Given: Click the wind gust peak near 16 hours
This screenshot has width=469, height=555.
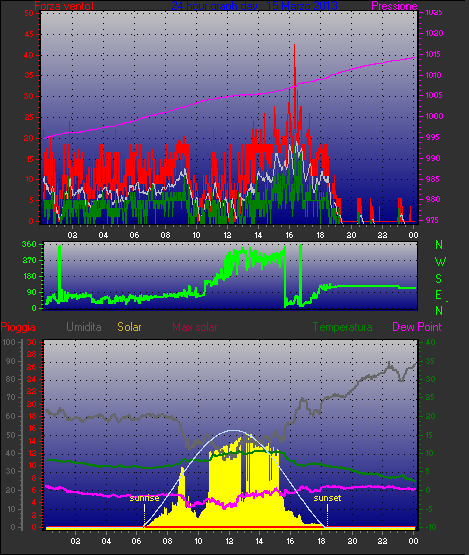Looking at the screenshot, I should point(294,46).
